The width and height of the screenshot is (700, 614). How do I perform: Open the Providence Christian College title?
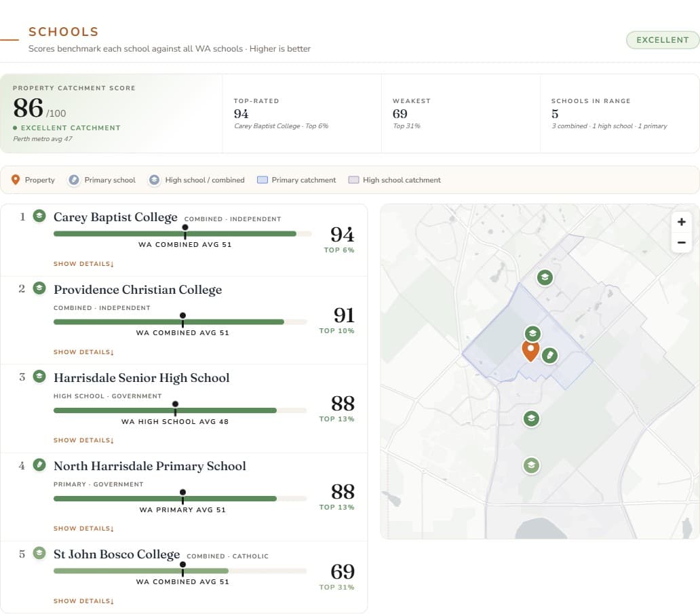[x=138, y=290]
